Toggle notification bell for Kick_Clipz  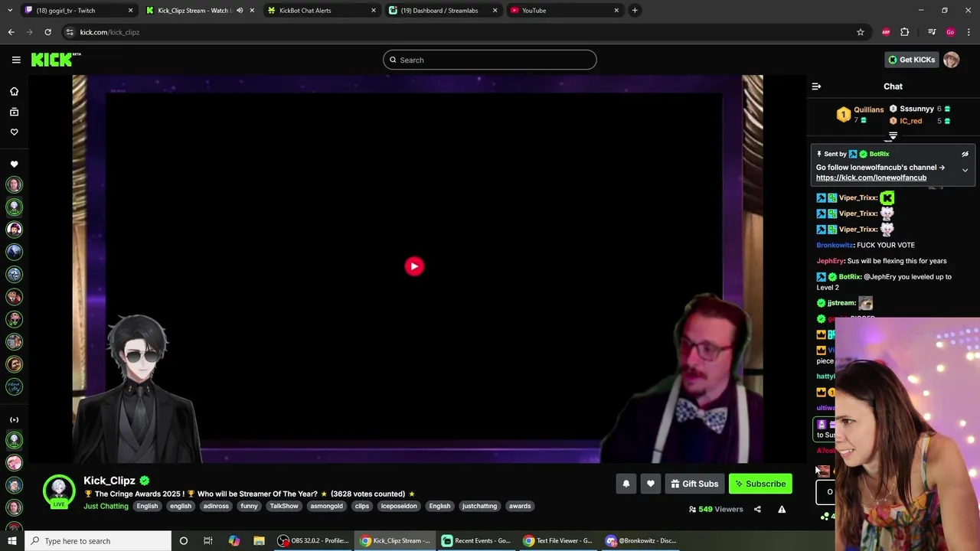[626, 484]
